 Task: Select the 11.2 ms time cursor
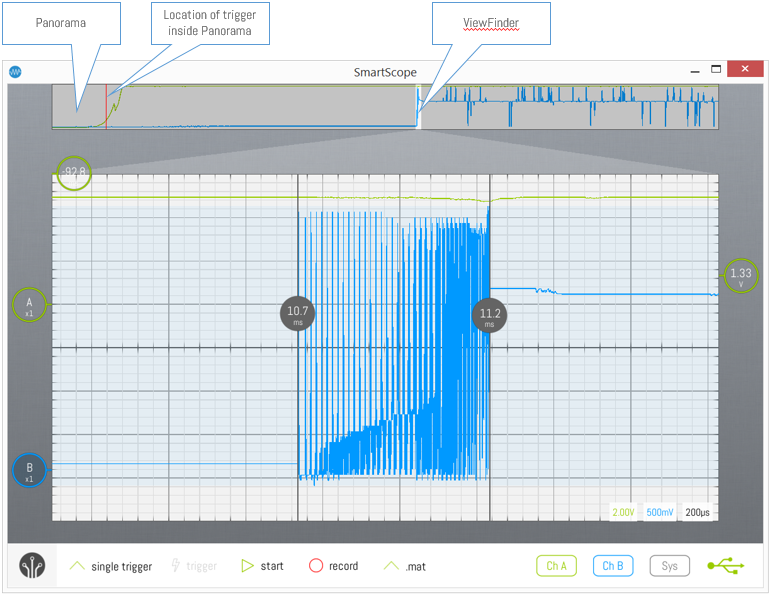pyautogui.click(x=489, y=316)
